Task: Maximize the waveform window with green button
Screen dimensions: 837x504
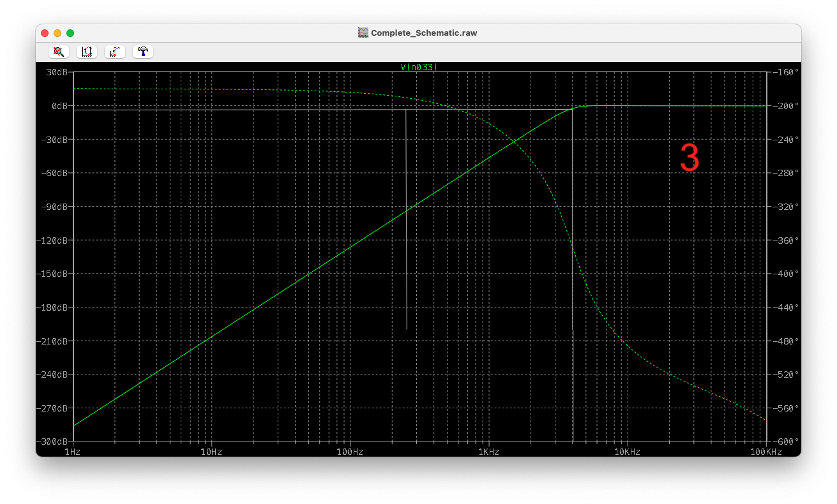Action: (x=70, y=33)
